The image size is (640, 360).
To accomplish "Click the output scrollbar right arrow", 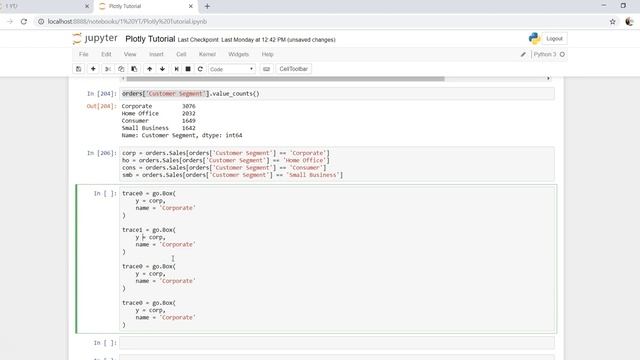I will [548, 78].
